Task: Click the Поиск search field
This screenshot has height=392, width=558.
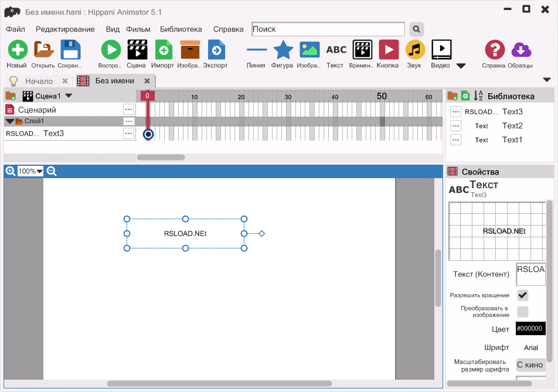Action: (328, 29)
